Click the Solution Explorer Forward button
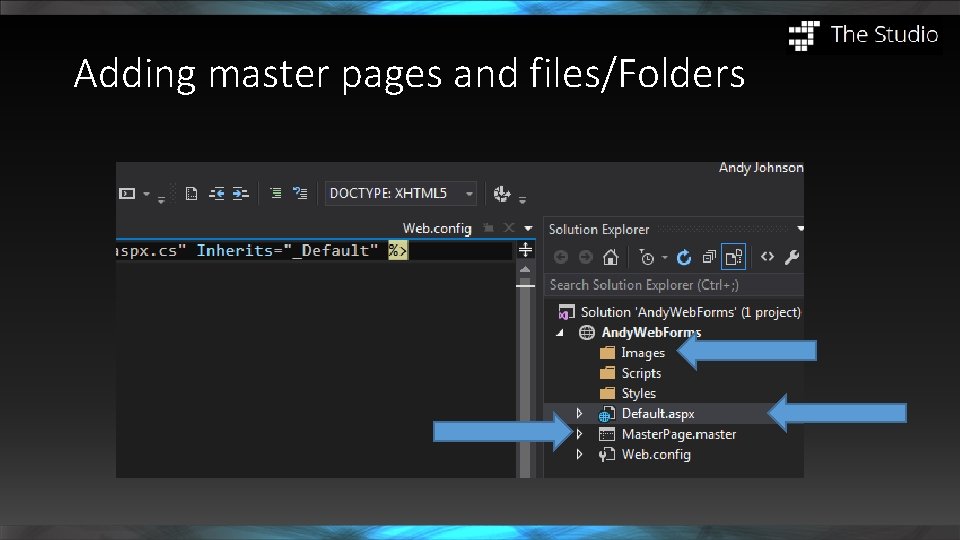The image size is (960, 540). pyautogui.click(x=585, y=257)
